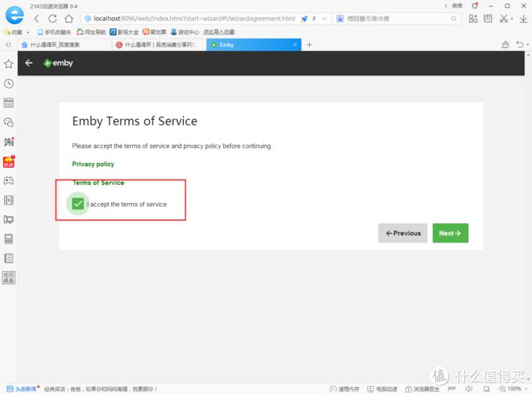Click the 清理内存 status bar button
Screen dimensions: 532x394
(x=344, y=389)
